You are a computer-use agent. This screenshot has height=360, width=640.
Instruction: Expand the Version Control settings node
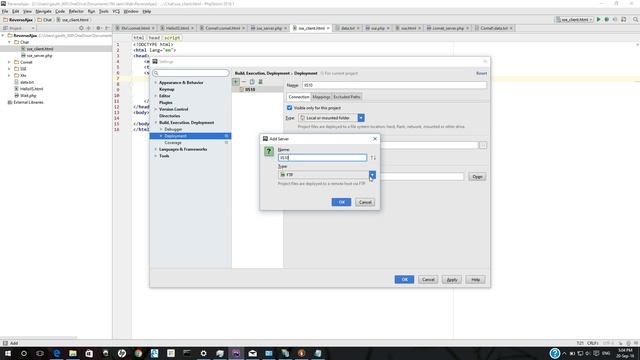click(156, 109)
